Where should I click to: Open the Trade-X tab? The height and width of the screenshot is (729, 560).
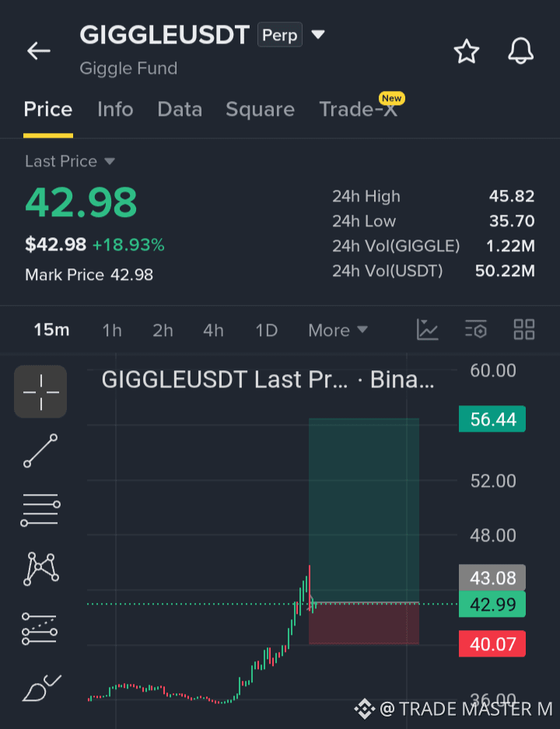[x=359, y=109]
